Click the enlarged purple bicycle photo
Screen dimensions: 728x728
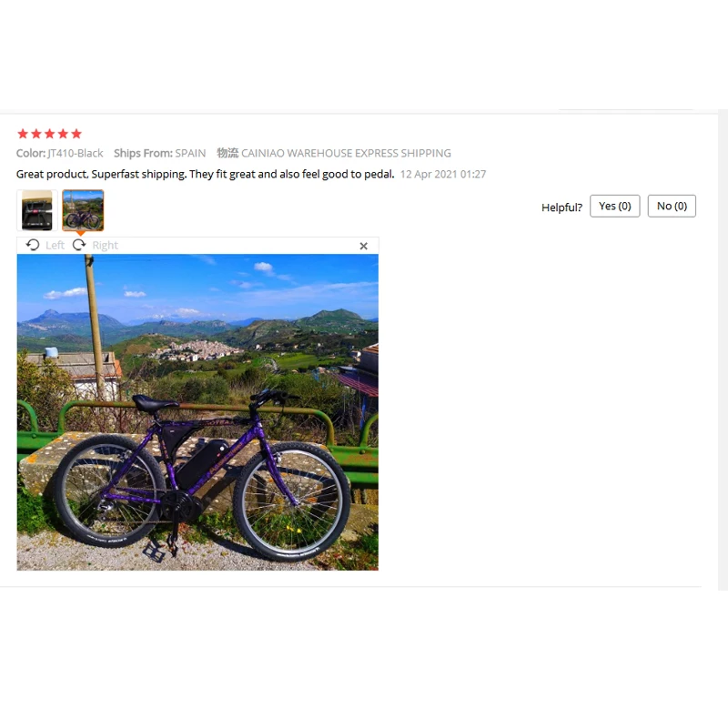[x=197, y=412]
